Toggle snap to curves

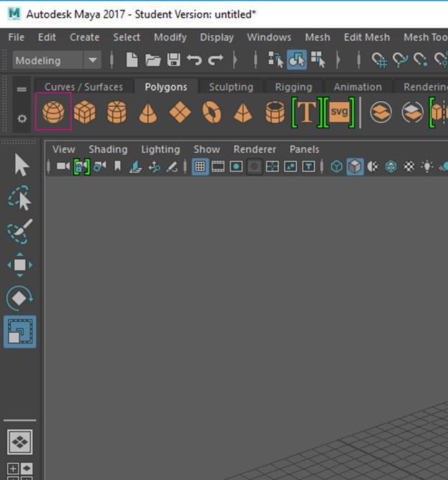(x=401, y=60)
